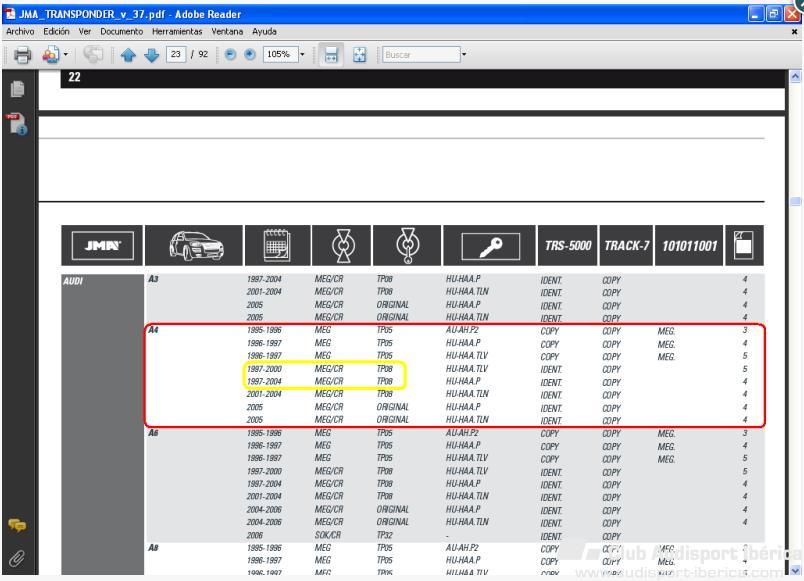
Task: Click the TRACK-7 column header
Action: pos(627,246)
